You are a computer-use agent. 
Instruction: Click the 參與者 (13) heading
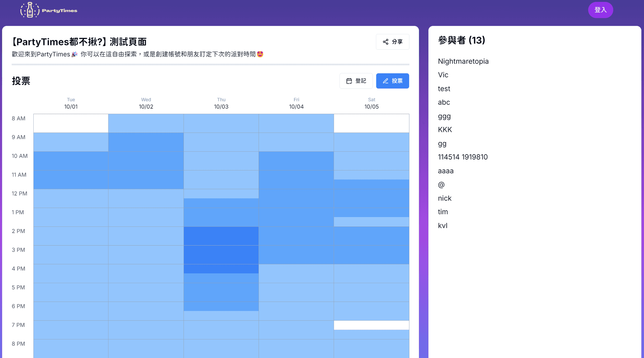462,40
